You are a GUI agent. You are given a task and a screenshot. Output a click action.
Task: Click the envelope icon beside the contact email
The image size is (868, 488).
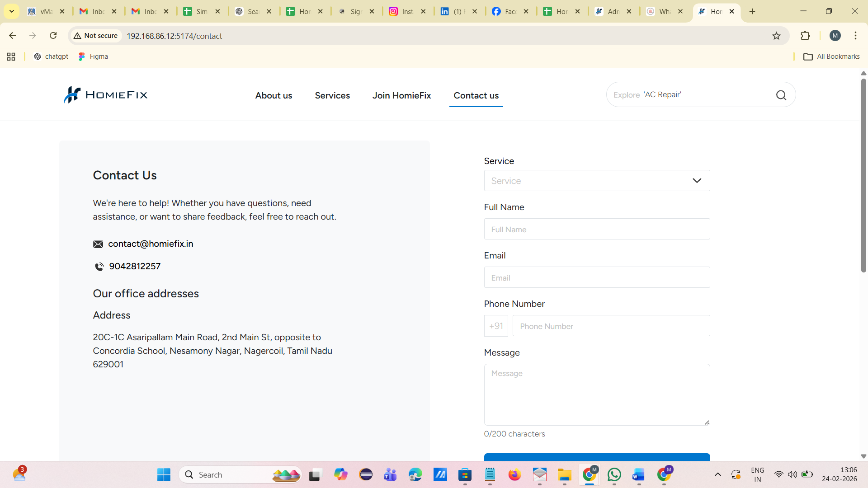[98, 244]
